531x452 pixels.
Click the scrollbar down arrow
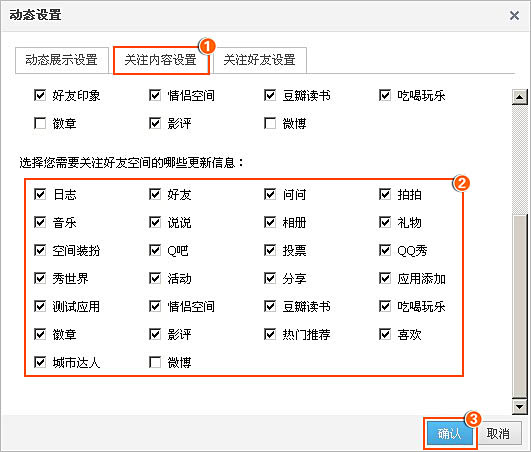coord(519,406)
